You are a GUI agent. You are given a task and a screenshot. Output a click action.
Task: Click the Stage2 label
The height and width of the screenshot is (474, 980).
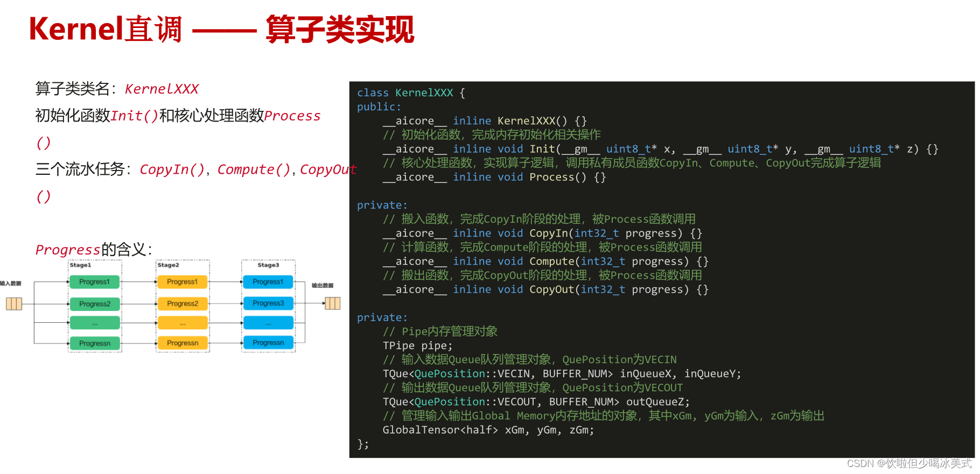pyautogui.click(x=168, y=265)
